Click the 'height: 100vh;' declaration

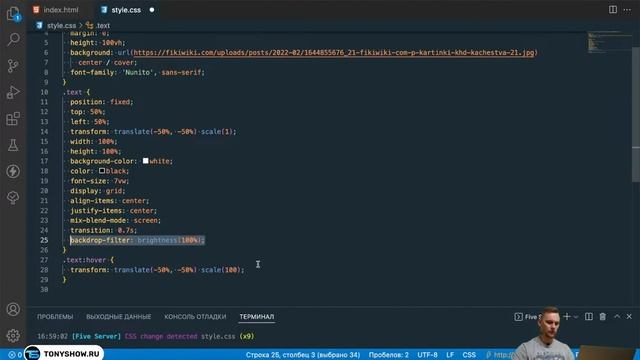tap(98, 42)
